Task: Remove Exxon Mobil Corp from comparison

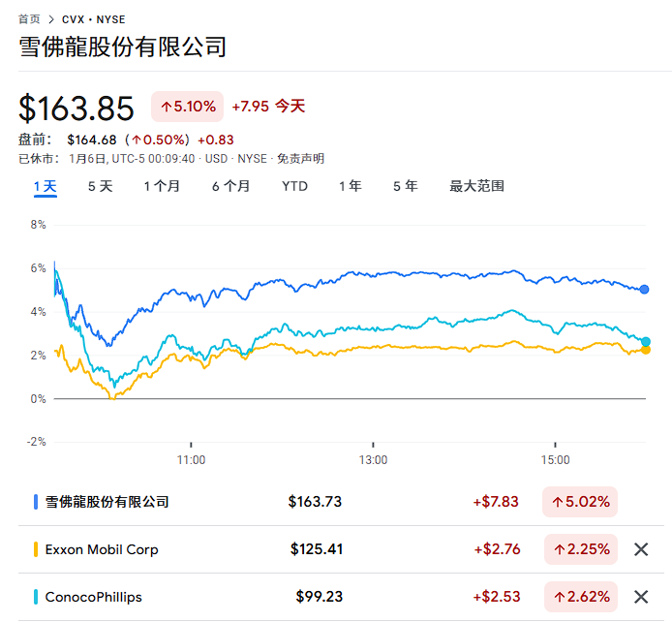Action: tap(640, 549)
